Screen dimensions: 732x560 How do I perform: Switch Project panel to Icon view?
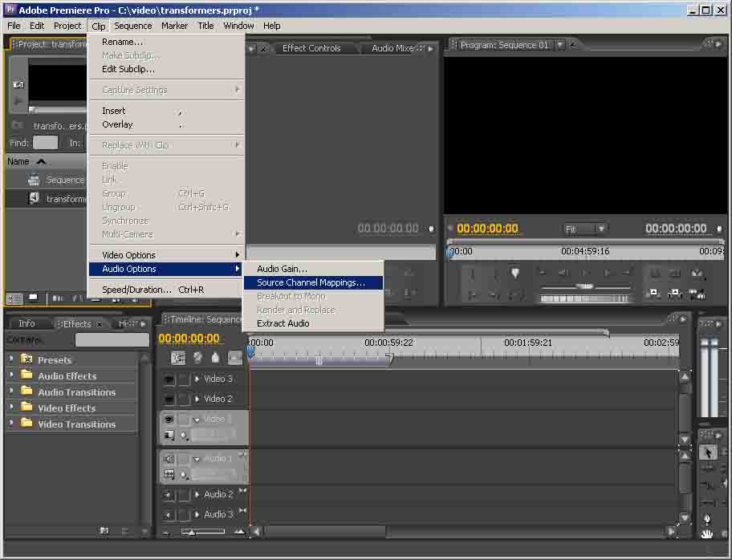[33, 298]
